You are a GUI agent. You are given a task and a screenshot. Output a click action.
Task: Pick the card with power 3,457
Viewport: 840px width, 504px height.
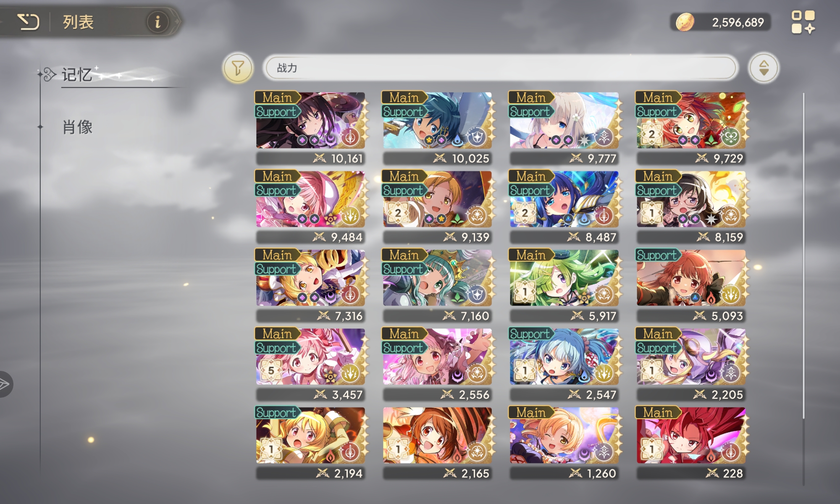tap(311, 364)
